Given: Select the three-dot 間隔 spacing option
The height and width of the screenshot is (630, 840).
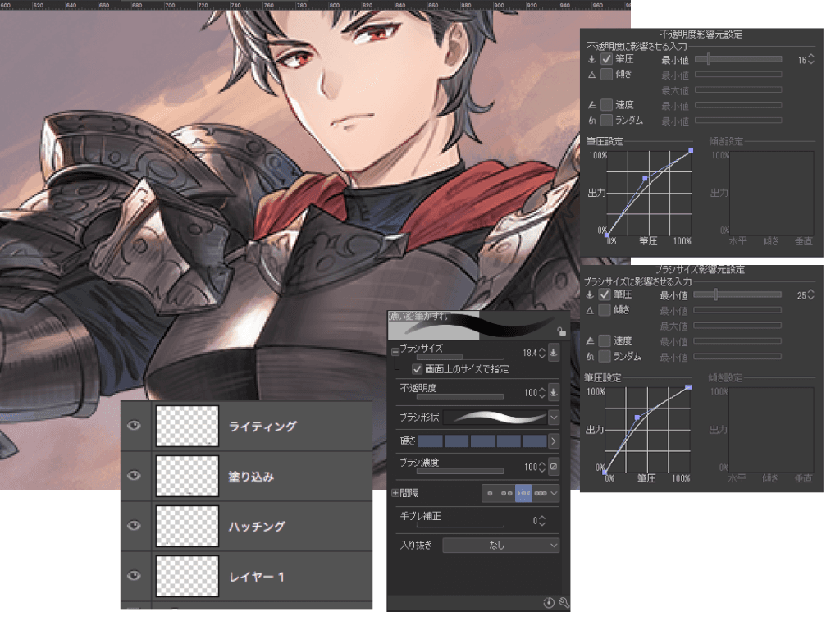Looking at the screenshot, I should [x=541, y=493].
